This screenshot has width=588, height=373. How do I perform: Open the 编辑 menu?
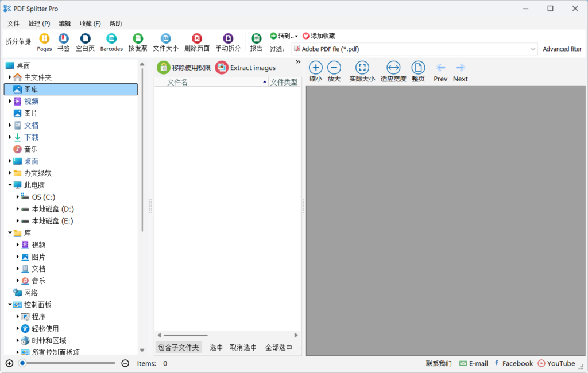coord(64,24)
